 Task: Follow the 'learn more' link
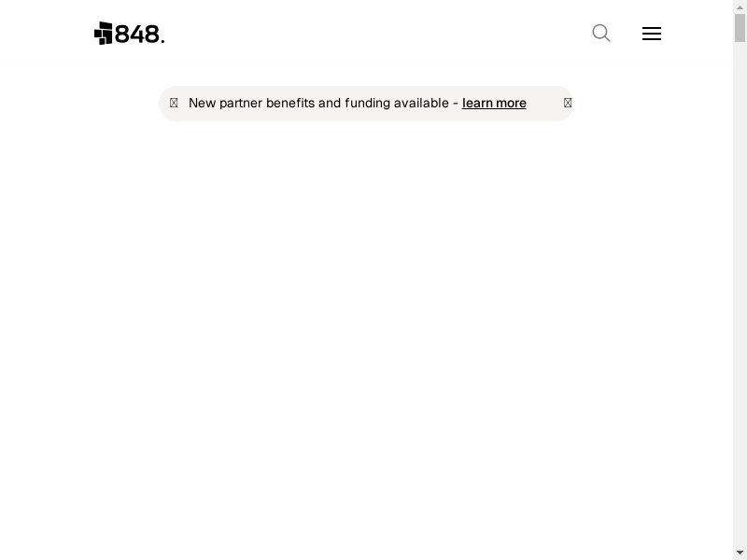tap(494, 104)
